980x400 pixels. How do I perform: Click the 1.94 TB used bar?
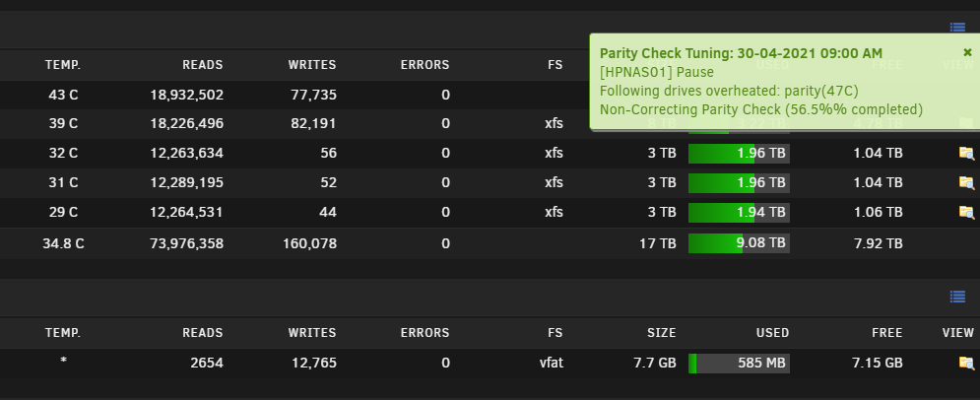pos(739,213)
